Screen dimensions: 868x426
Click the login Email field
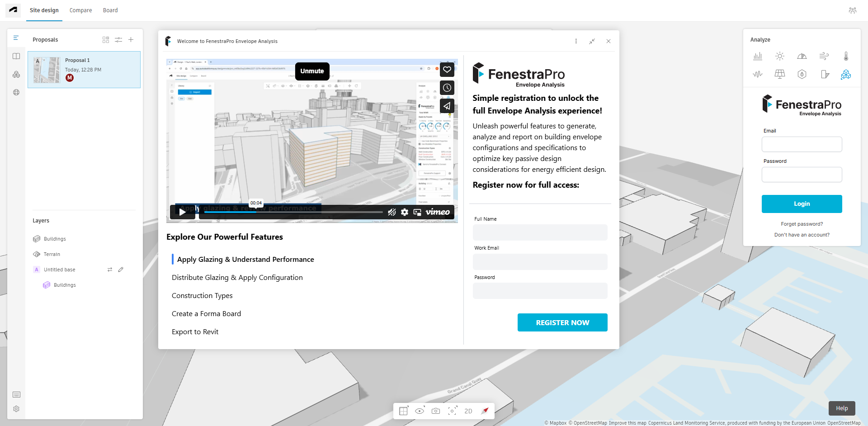point(802,144)
